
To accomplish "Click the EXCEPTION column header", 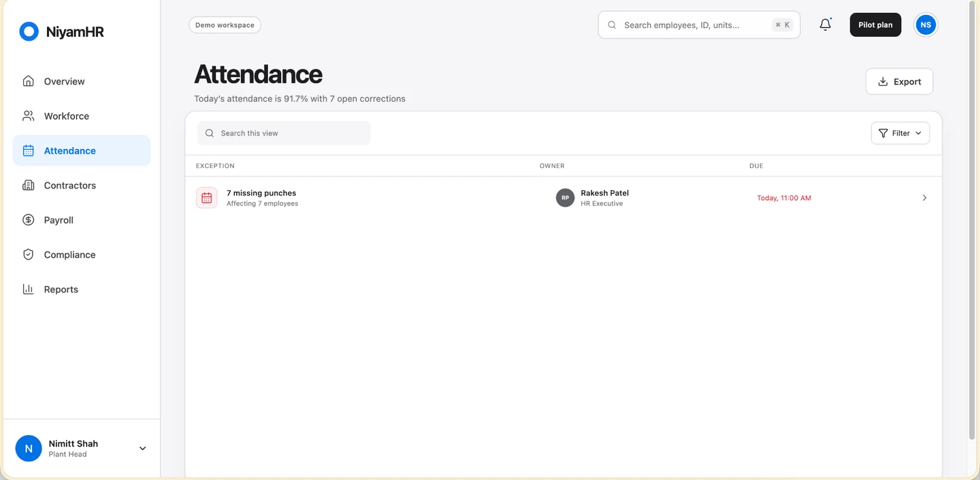I will pyautogui.click(x=215, y=166).
